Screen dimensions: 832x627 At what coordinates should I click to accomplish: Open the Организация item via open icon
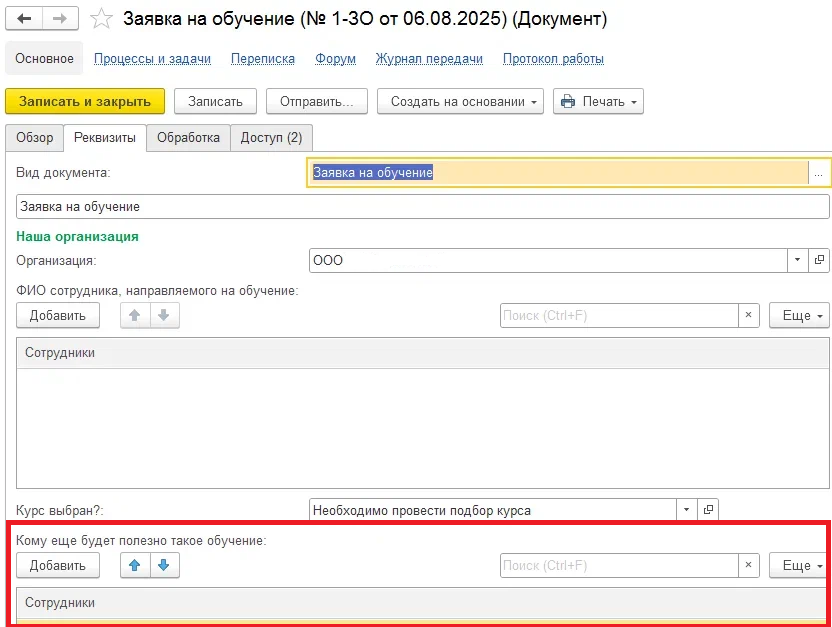[x=819, y=260]
